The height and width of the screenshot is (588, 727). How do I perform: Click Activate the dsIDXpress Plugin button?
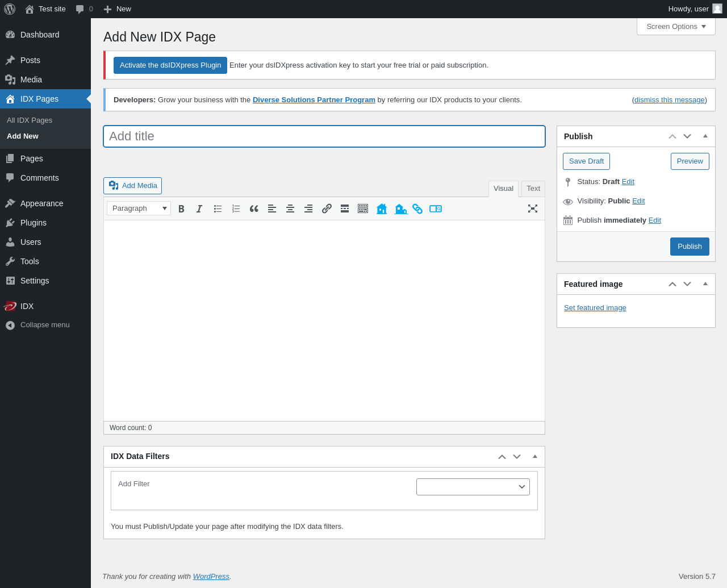tap(170, 65)
